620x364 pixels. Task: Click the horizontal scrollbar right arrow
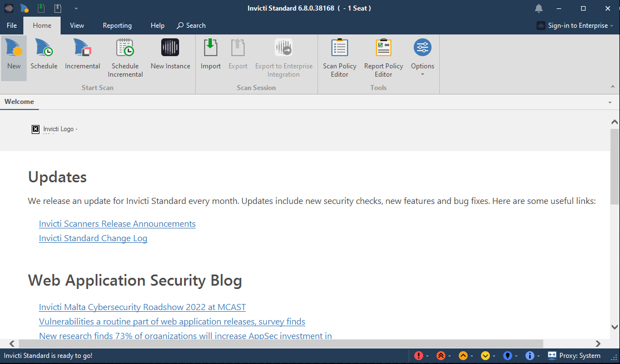(x=598, y=343)
